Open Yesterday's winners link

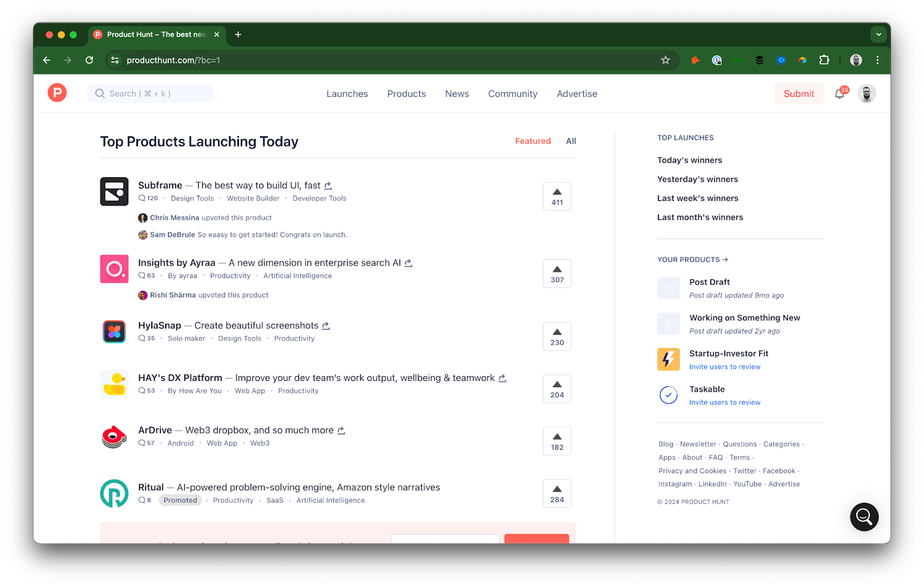click(x=698, y=180)
